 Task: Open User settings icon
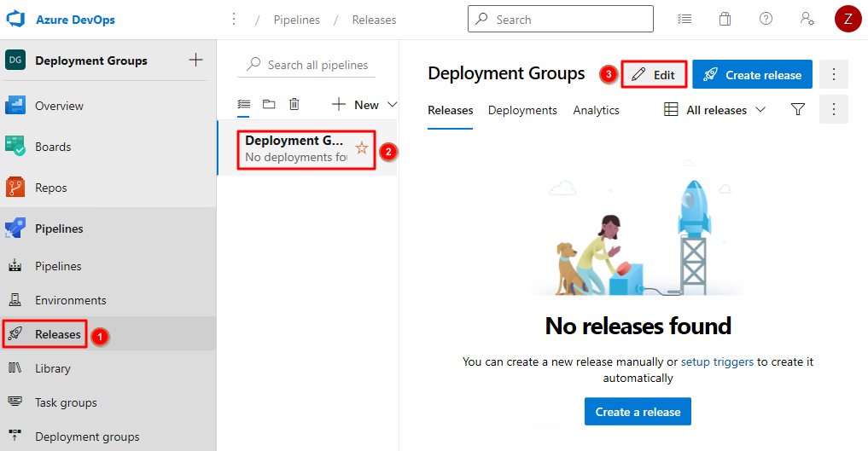pyautogui.click(x=807, y=19)
